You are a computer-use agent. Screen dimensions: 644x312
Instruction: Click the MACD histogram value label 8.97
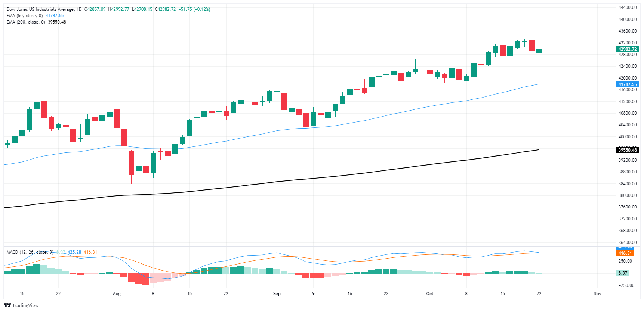click(623, 273)
